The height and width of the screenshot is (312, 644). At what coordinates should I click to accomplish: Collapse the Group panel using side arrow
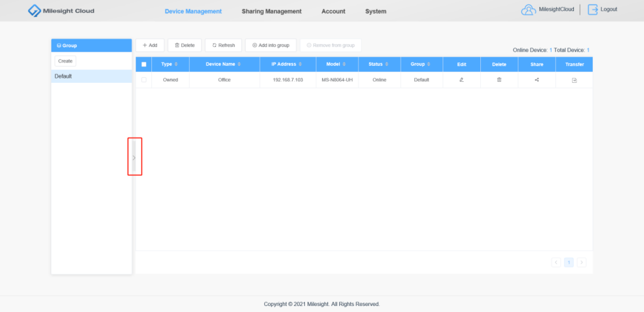point(134,157)
